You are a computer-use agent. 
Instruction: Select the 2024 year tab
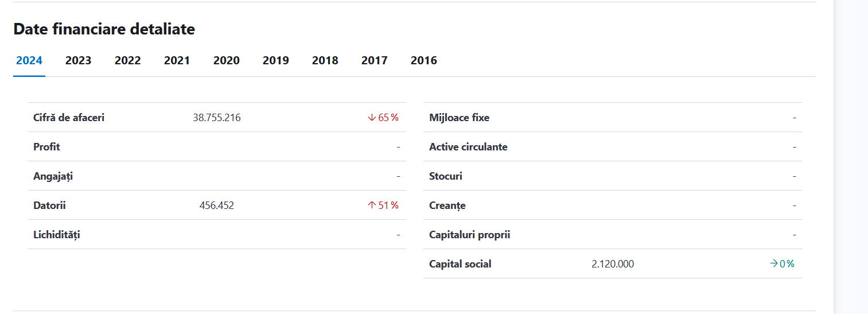click(x=29, y=60)
